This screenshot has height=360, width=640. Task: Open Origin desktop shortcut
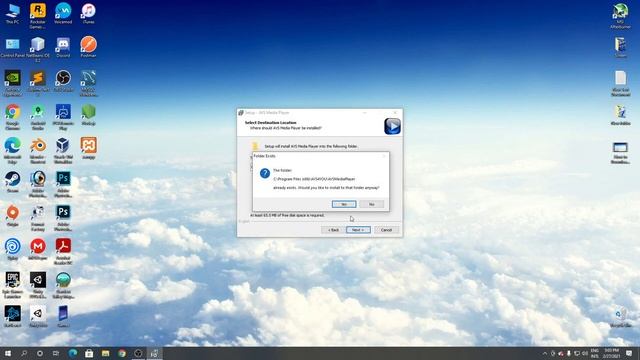[x=12, y=216]
